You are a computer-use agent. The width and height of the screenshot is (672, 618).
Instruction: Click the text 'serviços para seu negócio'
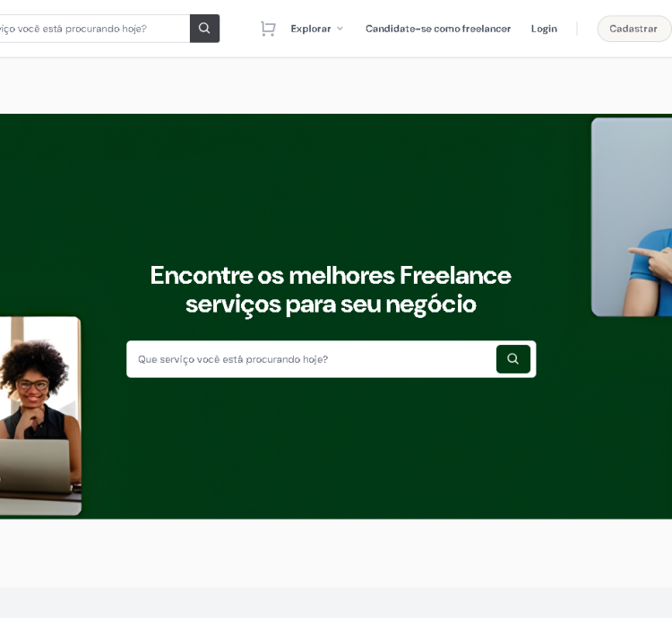click(x=331, y=305)
